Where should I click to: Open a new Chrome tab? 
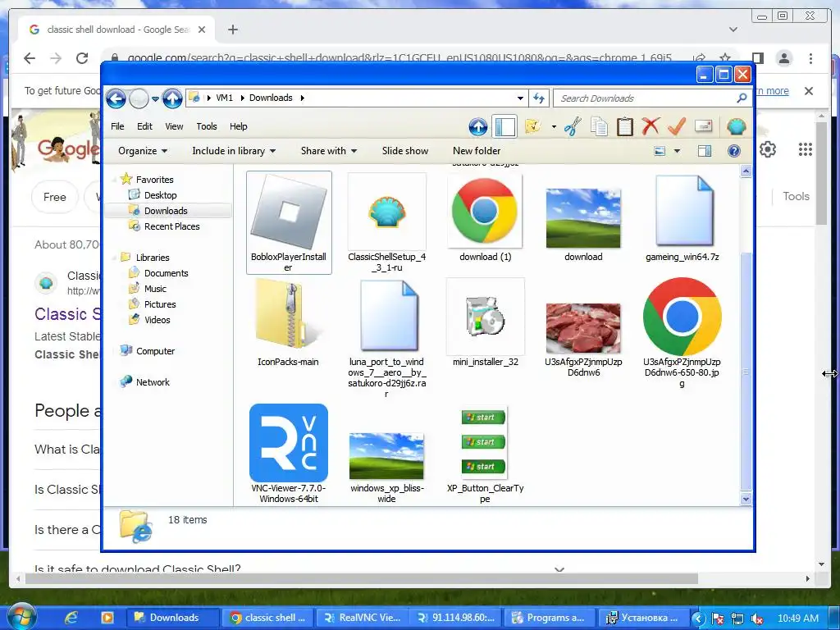232,30
